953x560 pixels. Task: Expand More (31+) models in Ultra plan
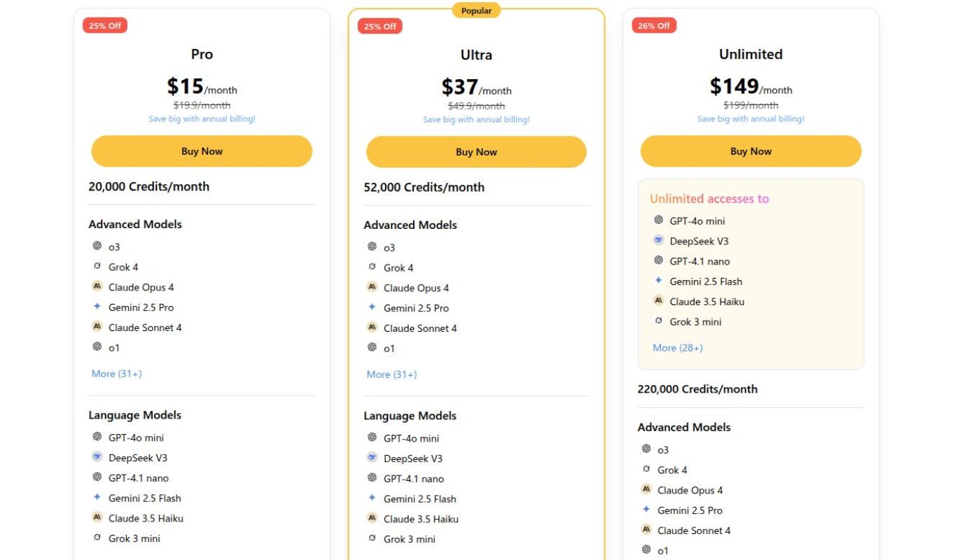(x=391, y=374)
